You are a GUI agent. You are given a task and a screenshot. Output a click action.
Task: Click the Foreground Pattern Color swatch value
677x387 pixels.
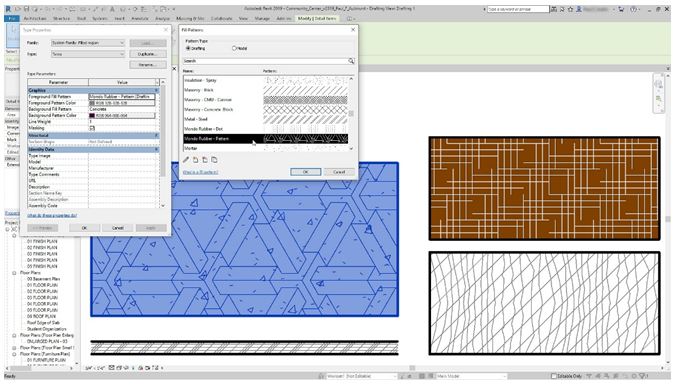click(x=122, y=103)
